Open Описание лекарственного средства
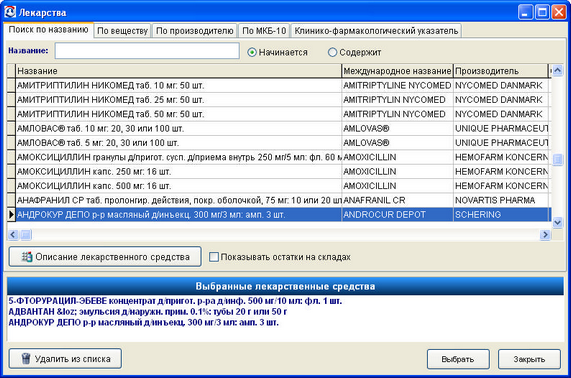The image size is (571, 378). [105, 257]
